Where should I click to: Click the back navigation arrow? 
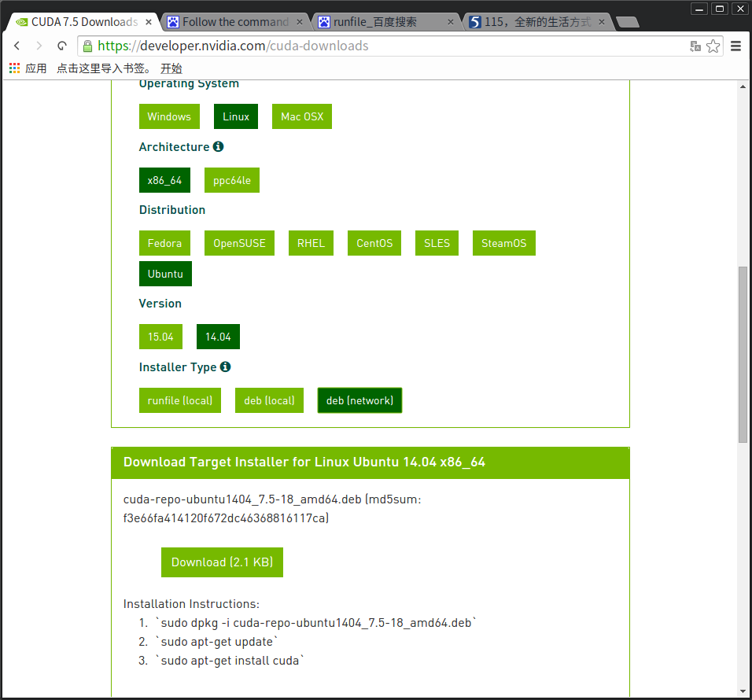point(17,46)
